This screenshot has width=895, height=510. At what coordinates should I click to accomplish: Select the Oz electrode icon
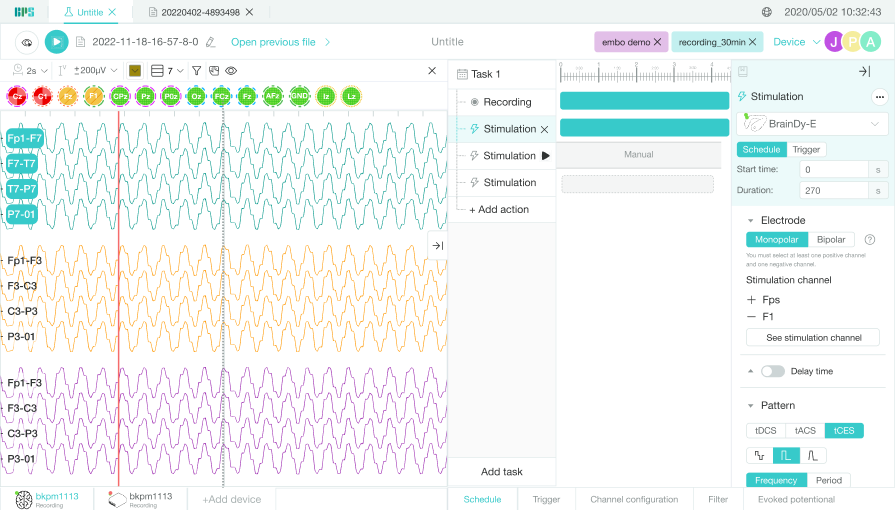tap(196, 97)
